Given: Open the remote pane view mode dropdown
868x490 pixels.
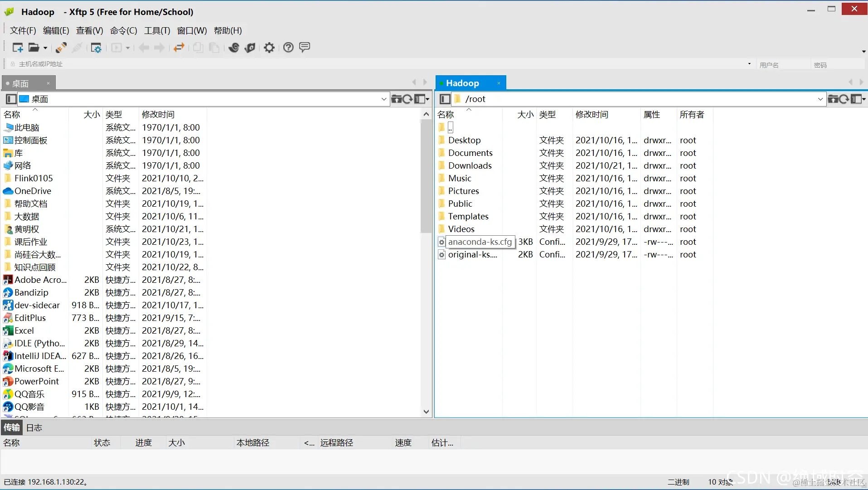Looking at the screenshot, I should click(858, 99).
